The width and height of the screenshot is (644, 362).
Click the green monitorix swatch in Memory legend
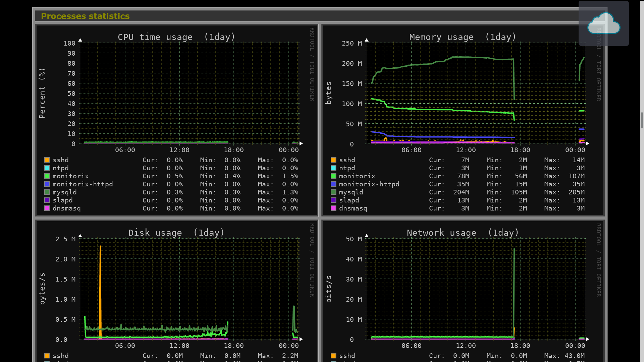point(333,176)
